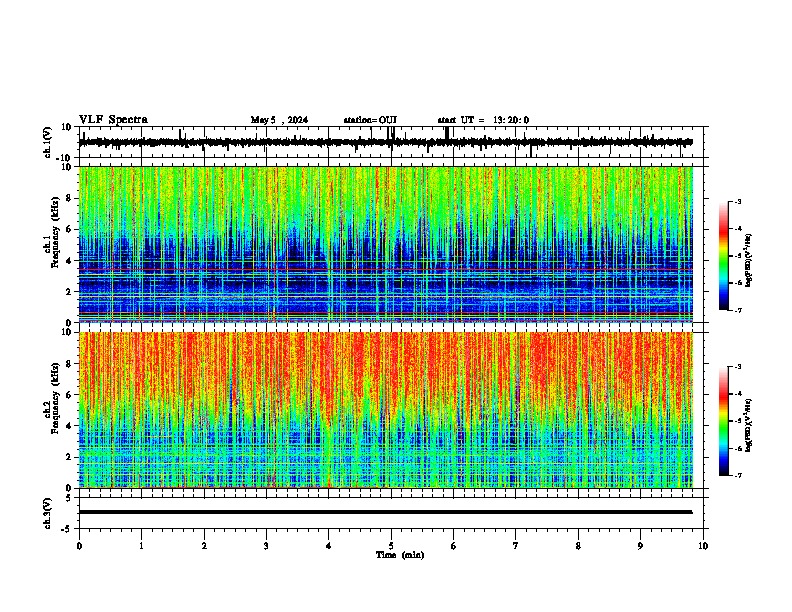
Task: Click time axis tick label "2"
Action: [204, 546]
